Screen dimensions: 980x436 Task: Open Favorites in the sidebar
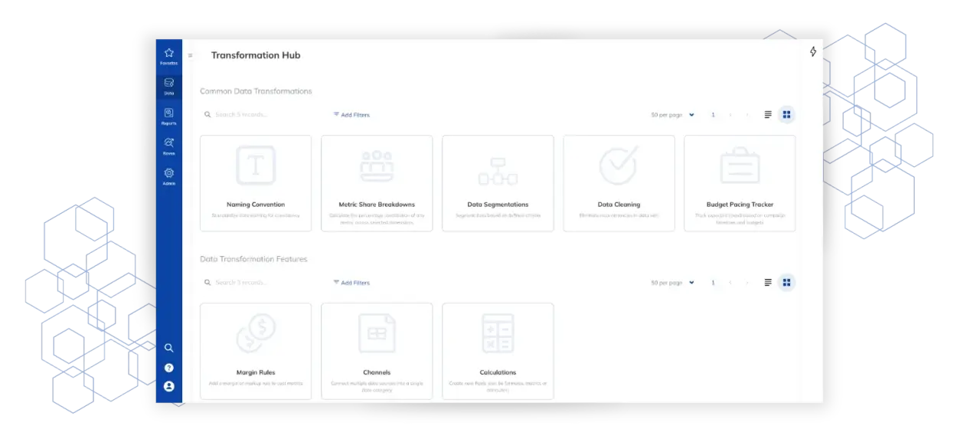click(x=169, y=56)
